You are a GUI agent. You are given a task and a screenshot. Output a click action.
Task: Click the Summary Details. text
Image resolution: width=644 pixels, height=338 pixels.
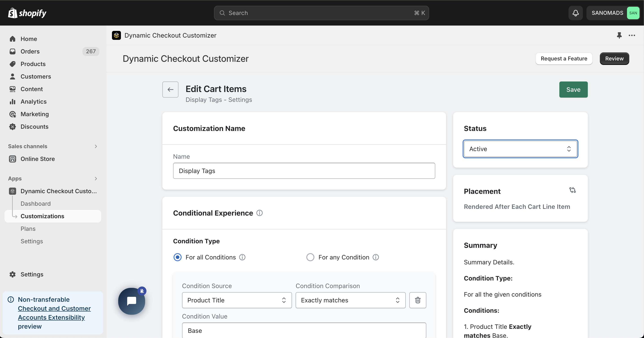pyautogui.click(x=489, y=262)
